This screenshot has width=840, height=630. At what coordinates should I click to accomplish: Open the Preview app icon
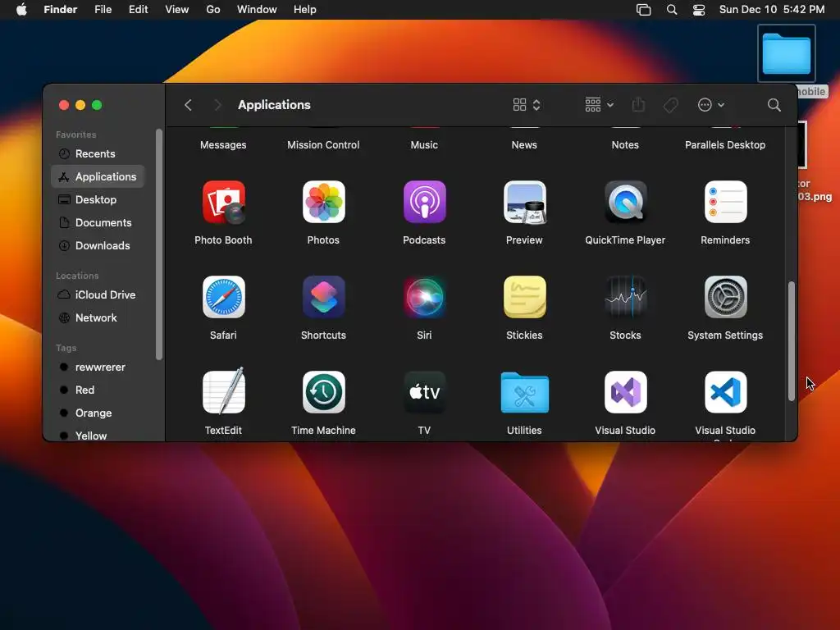(x=524, y=202)
